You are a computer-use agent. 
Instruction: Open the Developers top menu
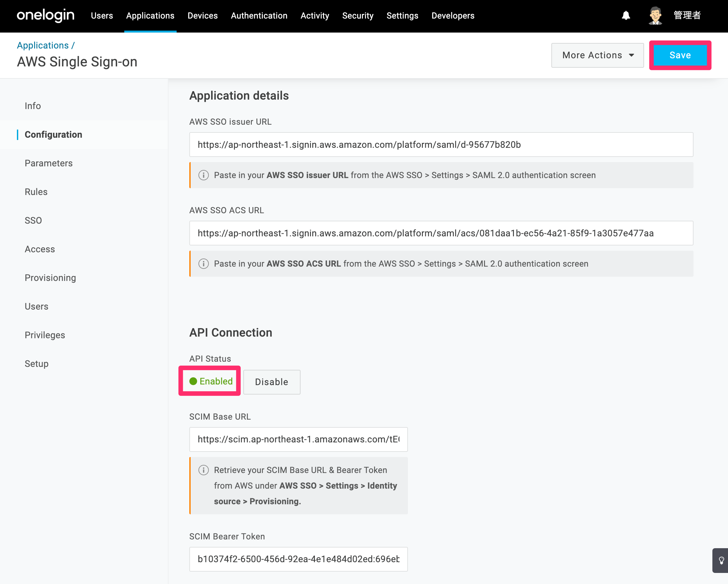pos(453,16)
